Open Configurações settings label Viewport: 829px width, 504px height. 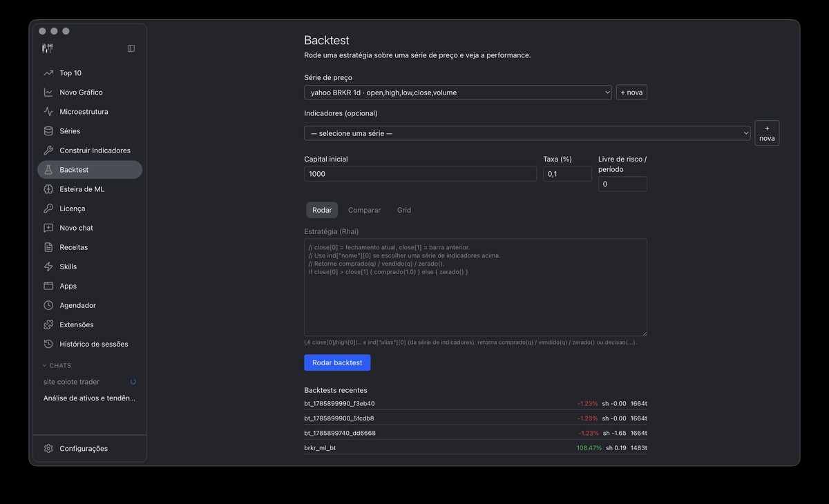point(84,449)
